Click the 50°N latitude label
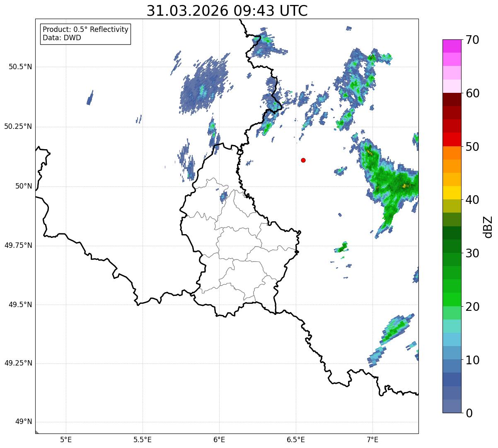The width and height of the screenshot is (498, 448). [24, 186]
